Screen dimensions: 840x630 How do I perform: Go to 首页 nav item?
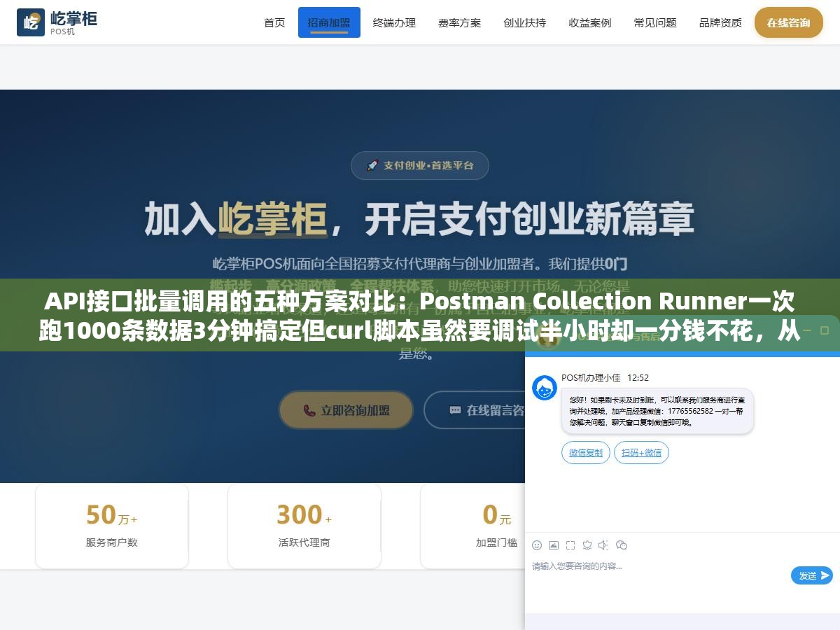[274, 22]
